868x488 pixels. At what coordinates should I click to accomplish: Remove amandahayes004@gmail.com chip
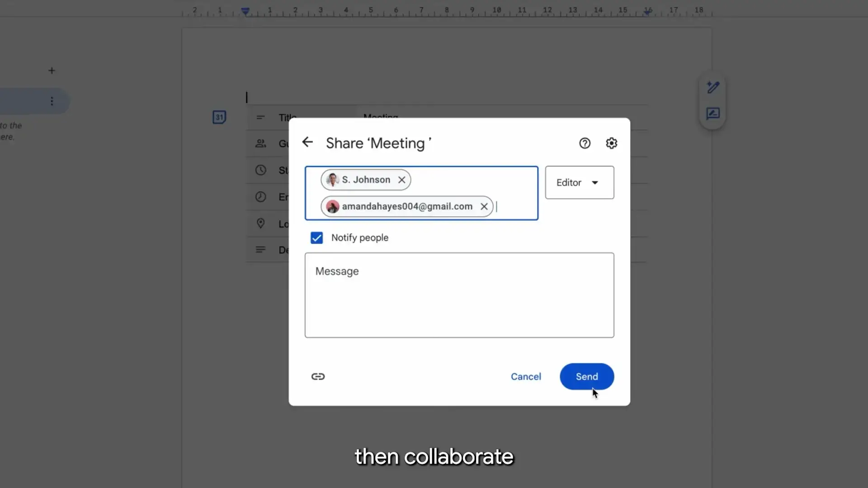[484, 206]
